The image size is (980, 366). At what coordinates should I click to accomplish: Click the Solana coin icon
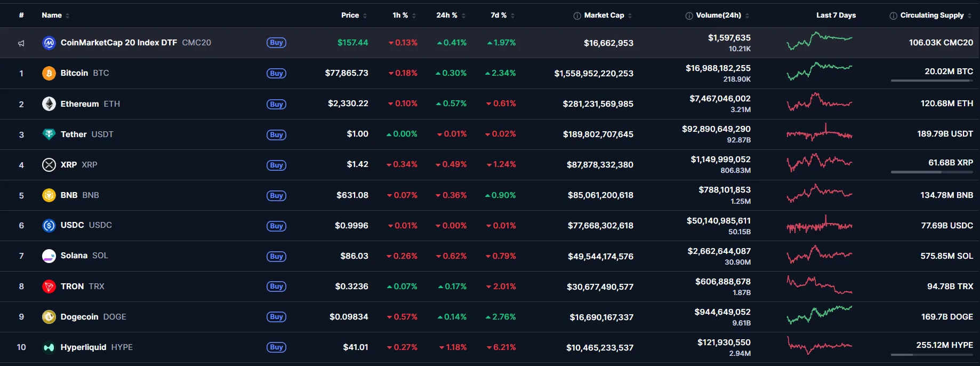(49, 256)
